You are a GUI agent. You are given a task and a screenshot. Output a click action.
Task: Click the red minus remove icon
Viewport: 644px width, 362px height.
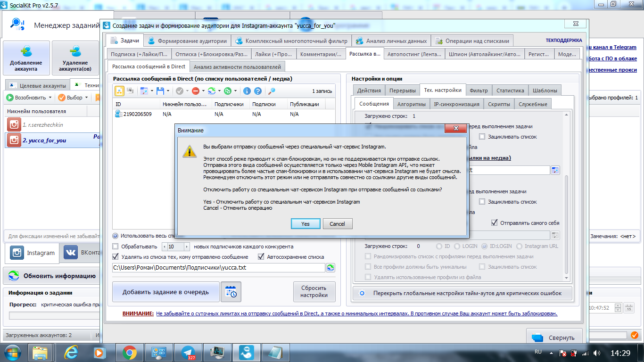pyautogui.click(x=195, y=91)
